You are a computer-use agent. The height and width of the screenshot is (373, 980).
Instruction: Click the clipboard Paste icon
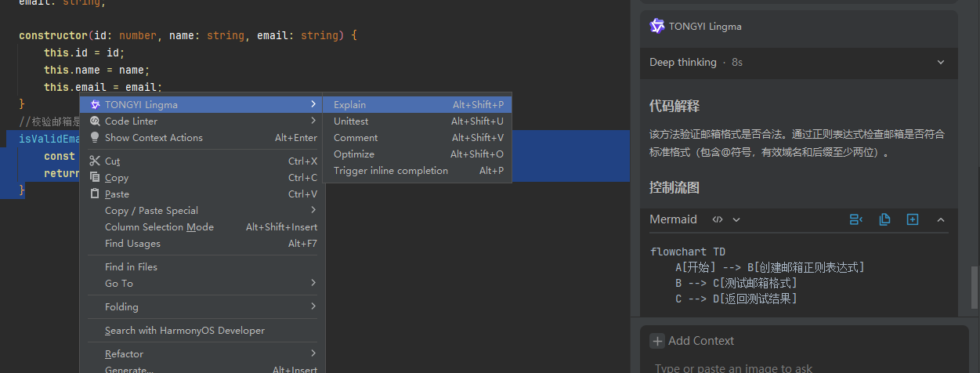(x=95, y=194)
